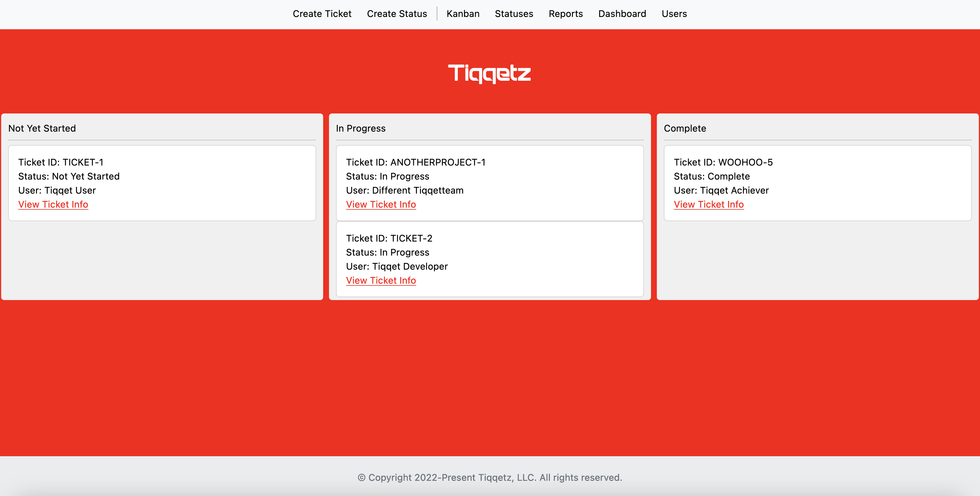Select the Complete column header
This screenshot has width=980, height=496.
click(x=685, y=128)
